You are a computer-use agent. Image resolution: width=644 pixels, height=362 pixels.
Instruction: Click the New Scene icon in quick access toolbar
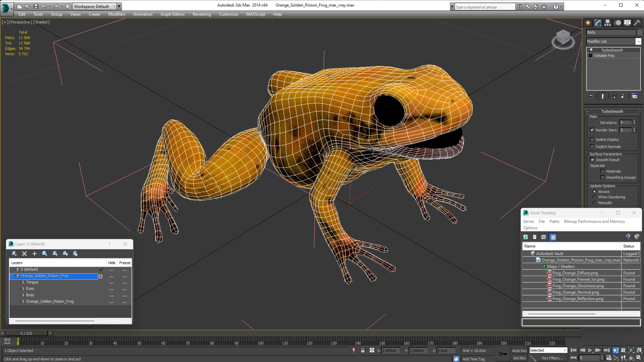point(19,6)
